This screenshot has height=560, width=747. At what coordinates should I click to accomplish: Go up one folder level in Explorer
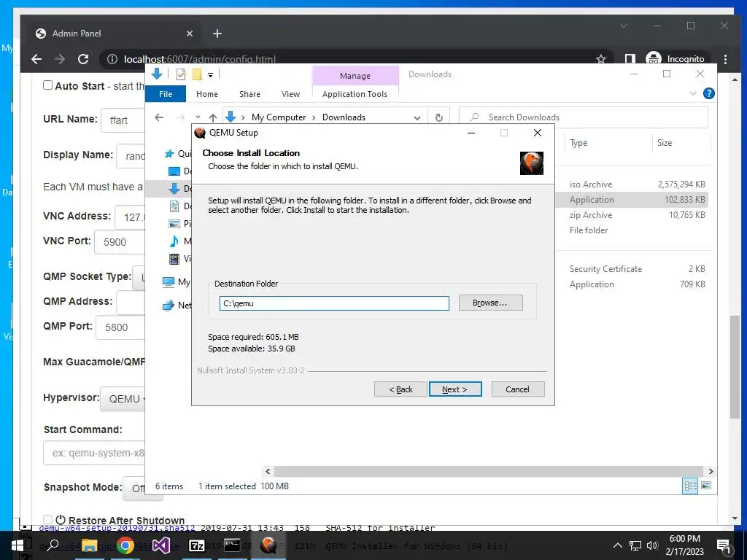click(x=213, y=117)
